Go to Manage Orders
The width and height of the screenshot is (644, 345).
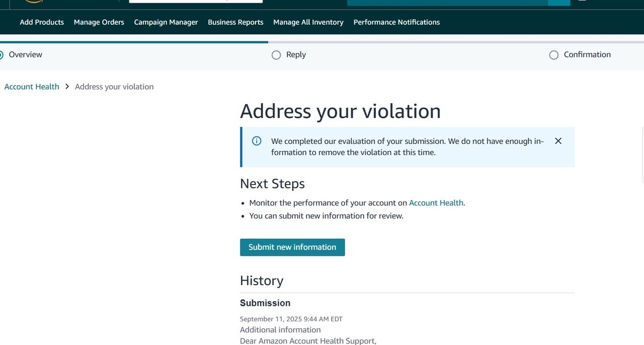99,22
